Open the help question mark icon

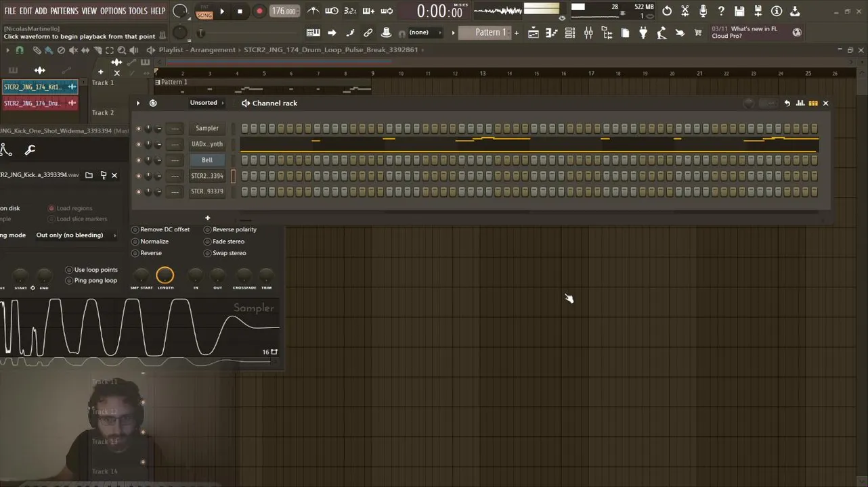[722, 11]
